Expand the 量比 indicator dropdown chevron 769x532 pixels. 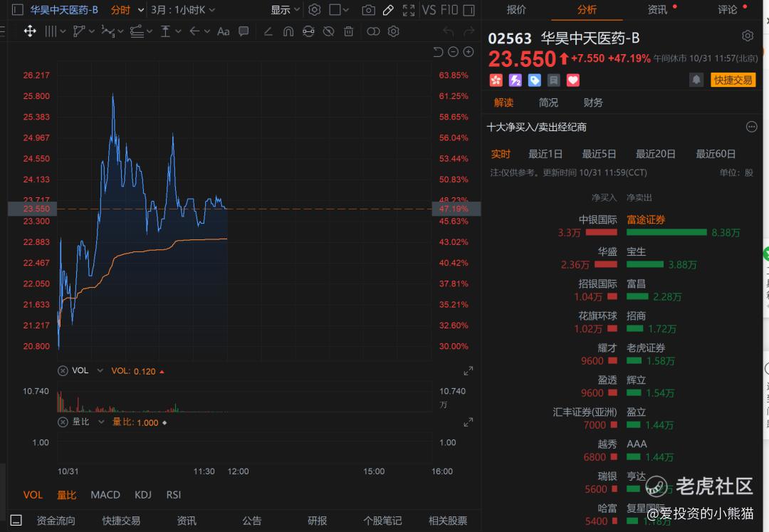[x=101, y=422]
